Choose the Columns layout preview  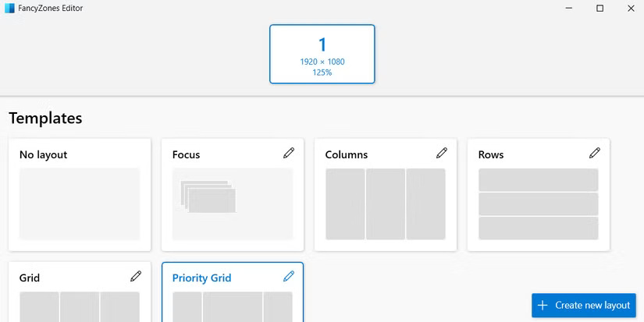coord(386,203)
